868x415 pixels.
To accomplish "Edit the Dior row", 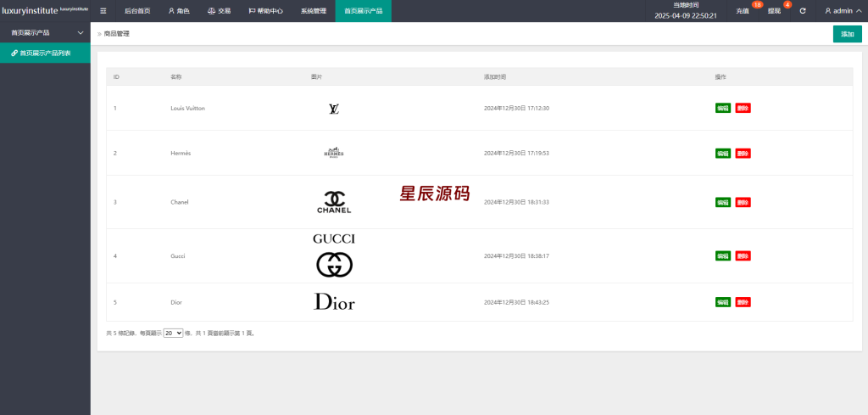I will point(723,302).
